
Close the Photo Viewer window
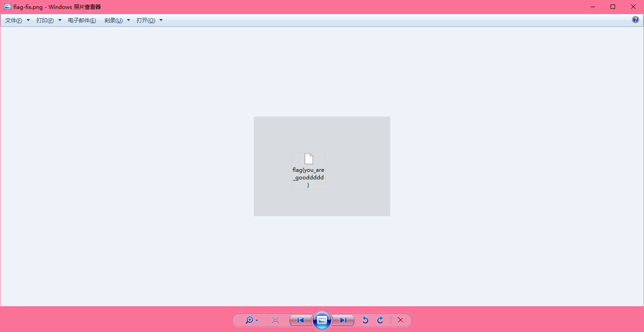coord(633,7)
